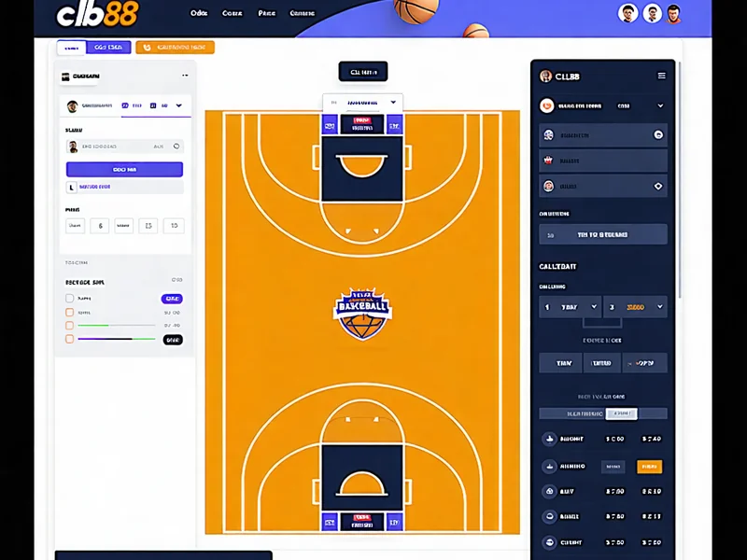Tick the last checkbox in the left list
747x560 pixels.
(70, 339)
